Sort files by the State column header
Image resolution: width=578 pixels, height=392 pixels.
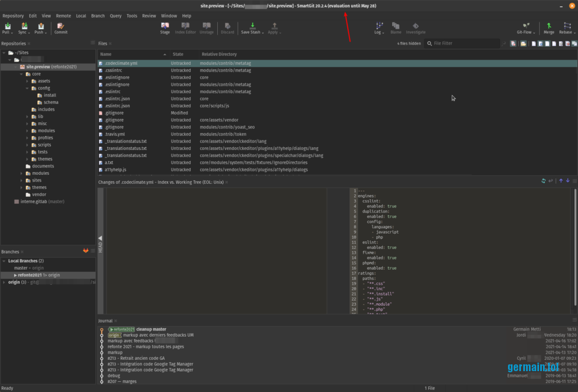coord(178,54)
